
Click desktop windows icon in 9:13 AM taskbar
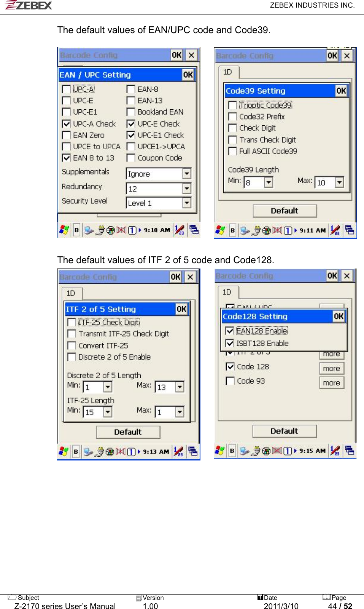click(193, 451)
